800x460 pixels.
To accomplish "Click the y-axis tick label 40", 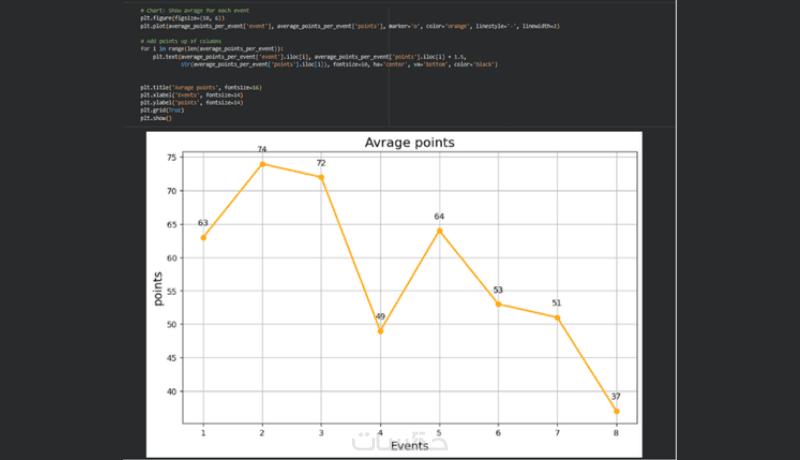I will (x=172, y=391).
